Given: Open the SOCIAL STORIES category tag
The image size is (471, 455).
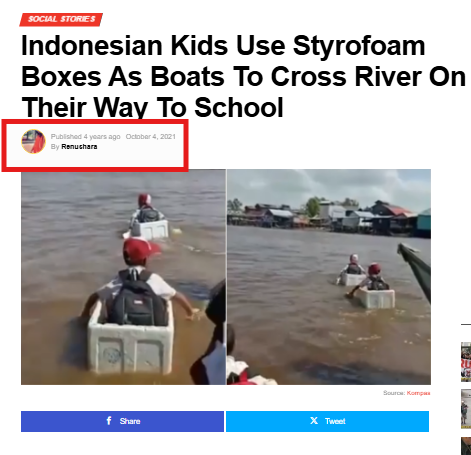Looking at the screenshot, I should pyautogui.click(x=61, y=19).
